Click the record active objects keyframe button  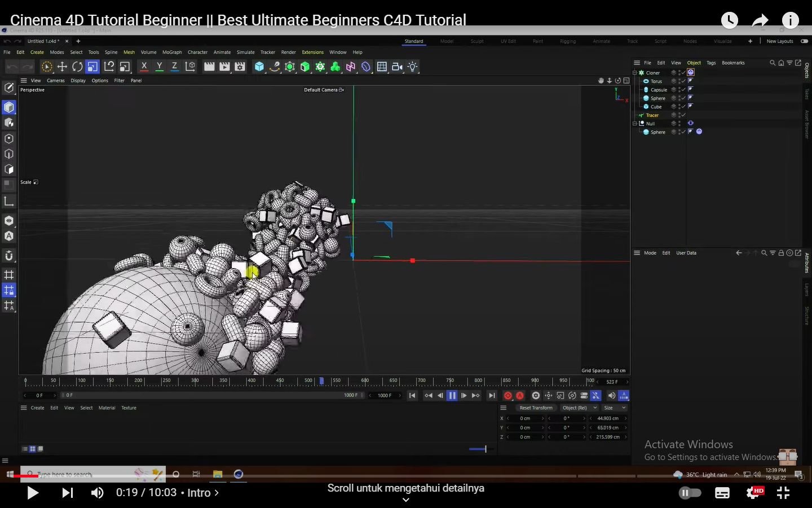coord(507,396)
